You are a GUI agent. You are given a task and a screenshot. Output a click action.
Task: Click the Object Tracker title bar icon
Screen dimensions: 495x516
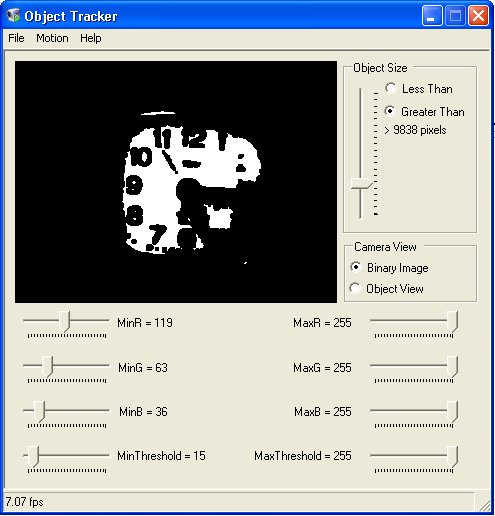[13, 16]
